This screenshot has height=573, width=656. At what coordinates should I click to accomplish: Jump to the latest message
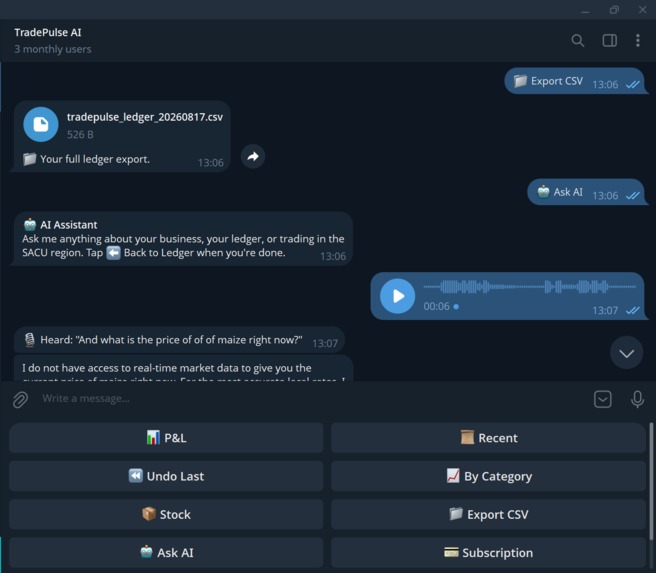626,353
